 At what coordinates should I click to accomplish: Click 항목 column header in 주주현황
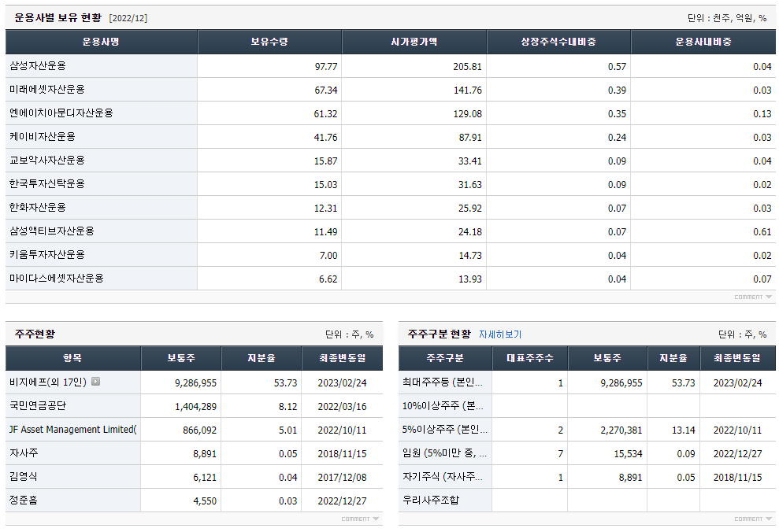[73, 358]
